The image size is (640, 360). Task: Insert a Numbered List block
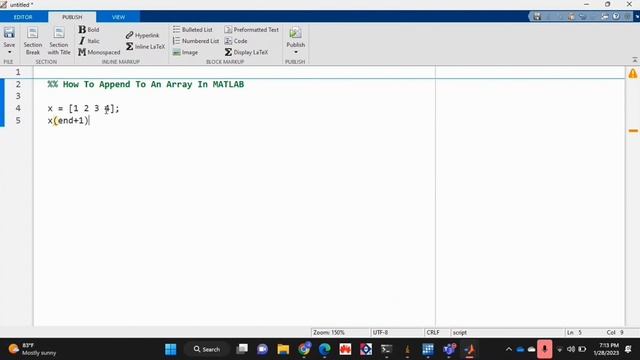[x=196, y=41]
